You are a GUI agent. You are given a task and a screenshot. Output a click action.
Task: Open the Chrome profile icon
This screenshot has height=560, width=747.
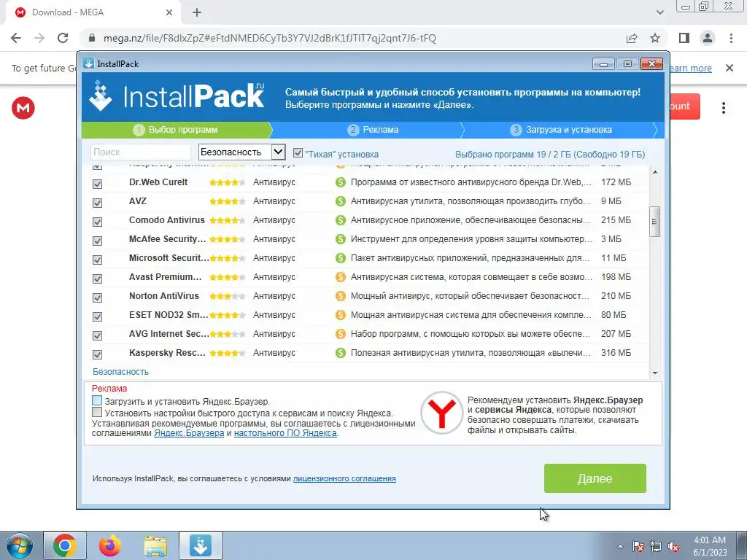tap(708, 38)
